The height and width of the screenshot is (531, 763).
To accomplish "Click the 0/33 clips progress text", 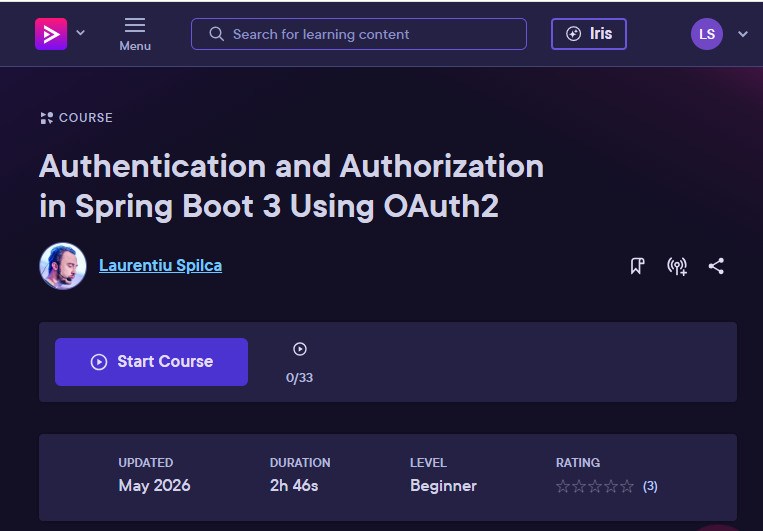I will point(299,378).
